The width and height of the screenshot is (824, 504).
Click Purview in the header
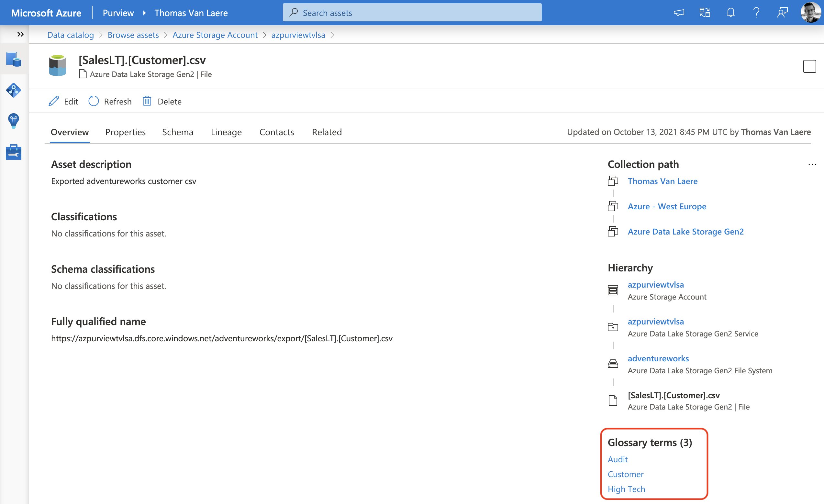point(118,13)
